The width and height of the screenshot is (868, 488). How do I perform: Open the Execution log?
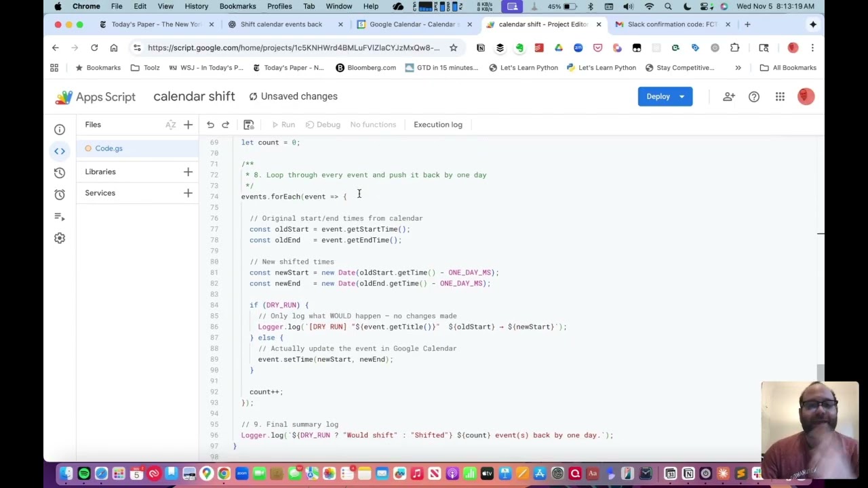[438, 125]
